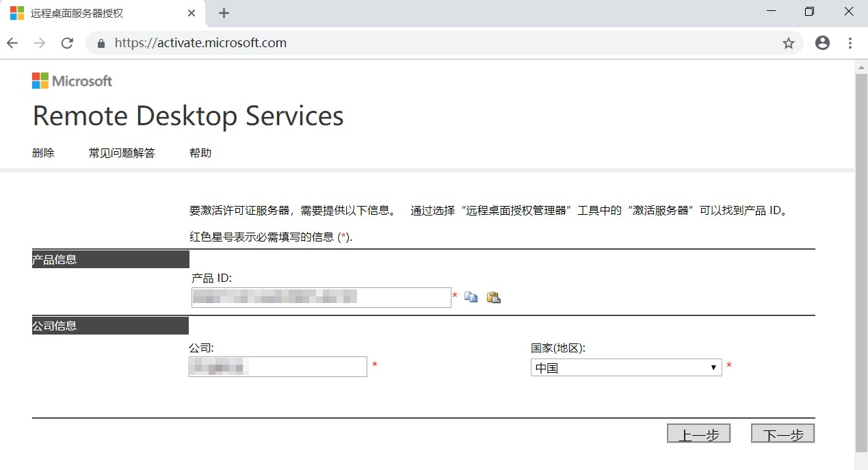Click the 公司: label
868x470 pixels.
pyautogui.click(x=201, y=348)
